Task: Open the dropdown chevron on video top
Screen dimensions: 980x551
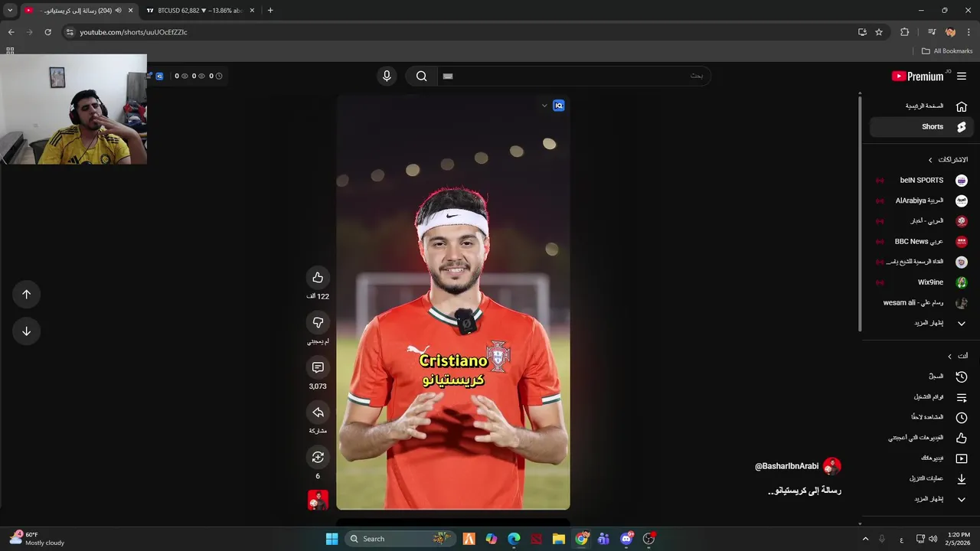Action: coord(544,106)
